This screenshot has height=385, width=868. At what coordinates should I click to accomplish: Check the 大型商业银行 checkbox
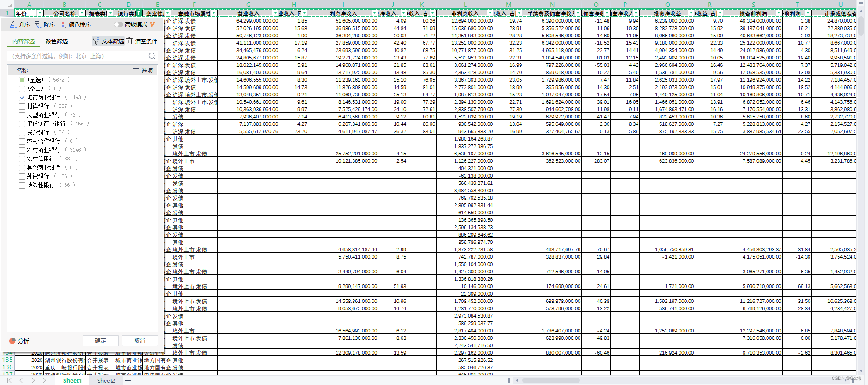22,115
